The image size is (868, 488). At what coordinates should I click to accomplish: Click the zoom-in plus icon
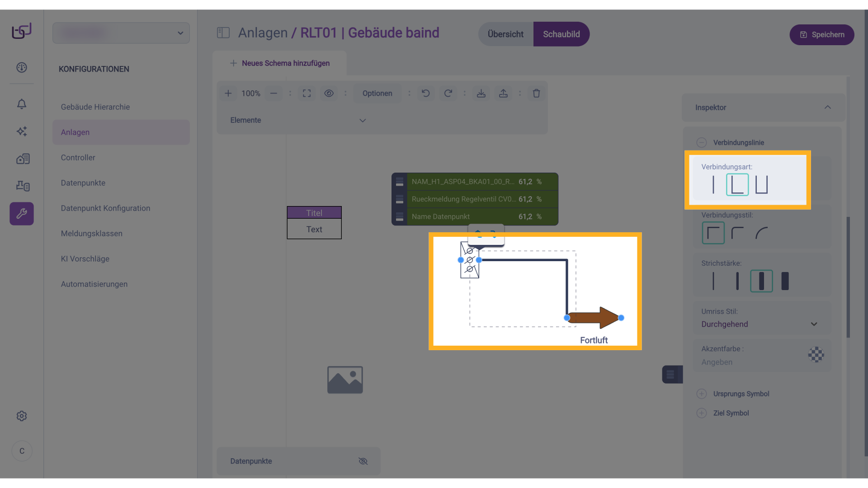pyautogui.click(x=228, y=94)
